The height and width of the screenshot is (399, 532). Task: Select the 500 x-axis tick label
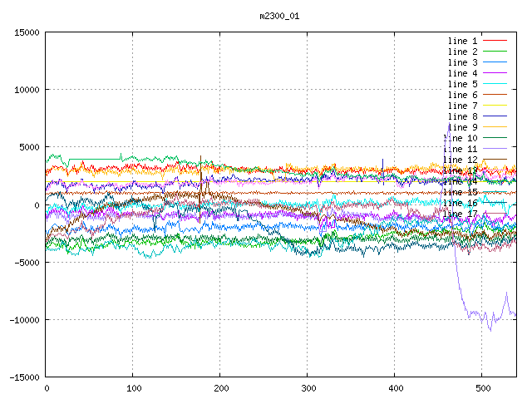[x=481, y=388]
